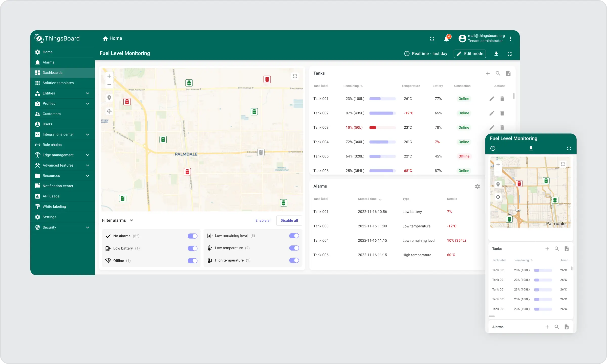The image size is (607, 364).
Task: Collapse the Filter alarms section chevron
Action: click(x=132, y=220)
